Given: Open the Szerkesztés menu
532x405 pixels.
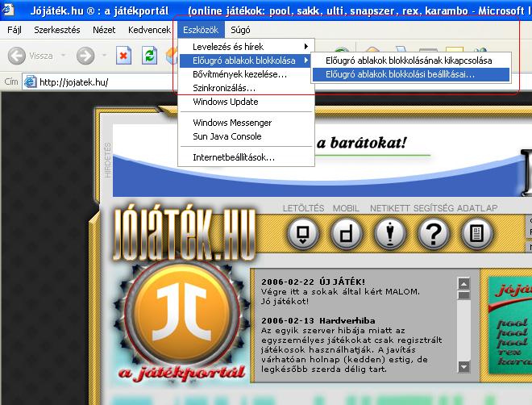Looking at the screenshot, I should tap(57, 30).
